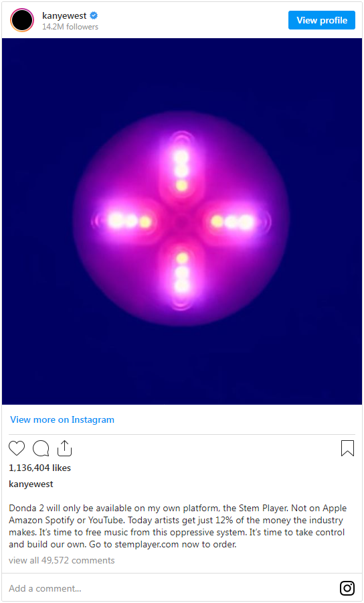The height and width of the screenshot is (603, 364).
Task: Expand view all 49,572 comments
Action: point(62,560)
